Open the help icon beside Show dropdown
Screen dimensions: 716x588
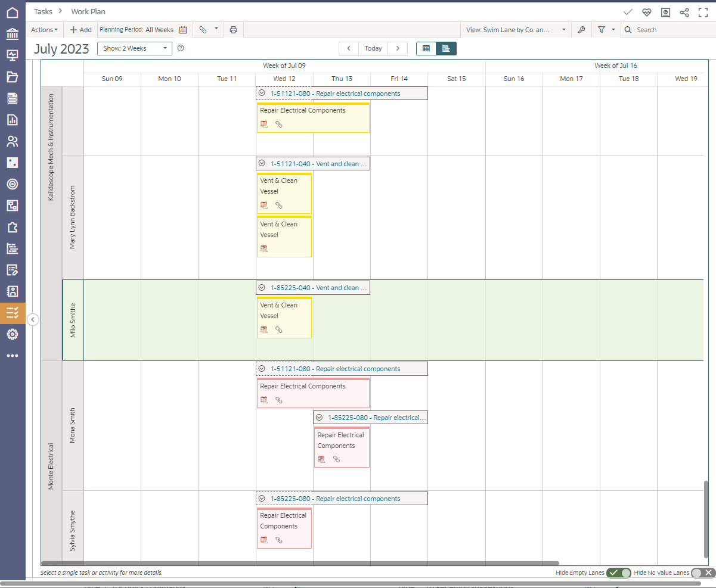(x=181, y=48)
